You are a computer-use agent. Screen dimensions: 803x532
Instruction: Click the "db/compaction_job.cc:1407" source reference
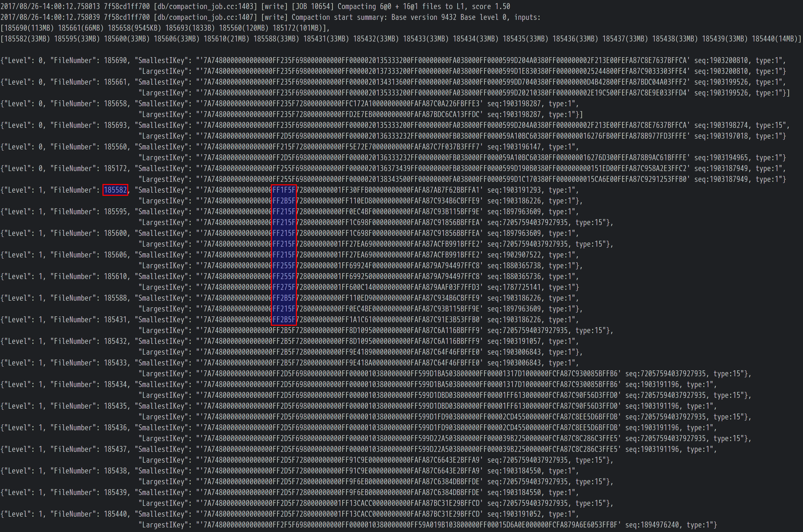[x=206, y=17]
